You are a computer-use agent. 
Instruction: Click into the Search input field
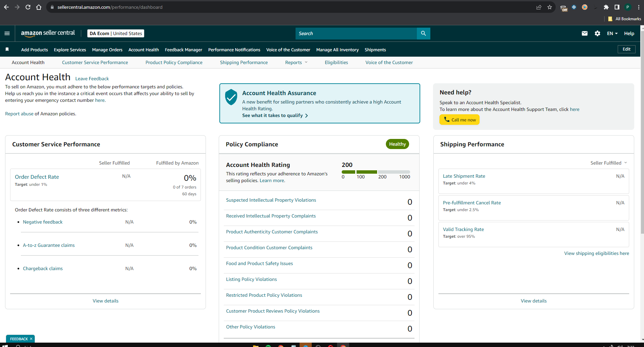click(x=356, y=33)
